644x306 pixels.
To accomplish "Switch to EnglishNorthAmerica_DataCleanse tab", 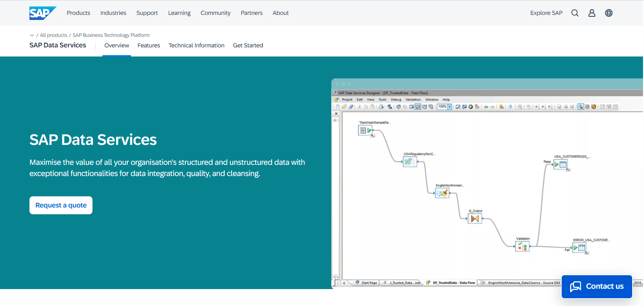I will (520, 283).
